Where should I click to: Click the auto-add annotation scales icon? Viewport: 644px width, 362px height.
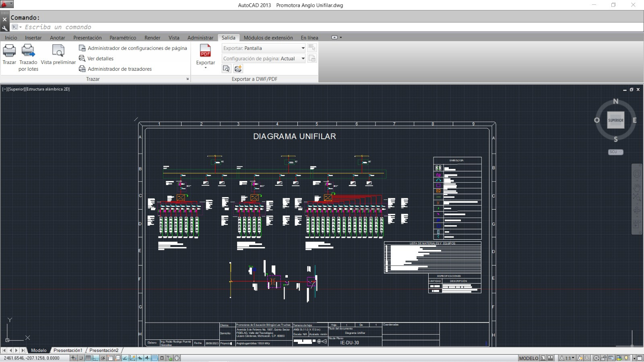(x=587, y=358)
